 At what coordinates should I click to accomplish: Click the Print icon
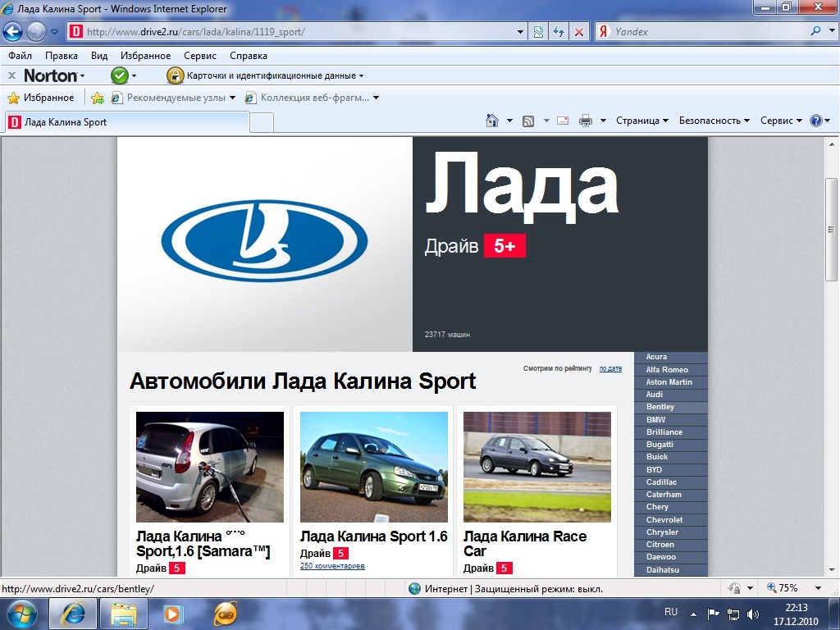pyautogui.click(x=586, y=121)
